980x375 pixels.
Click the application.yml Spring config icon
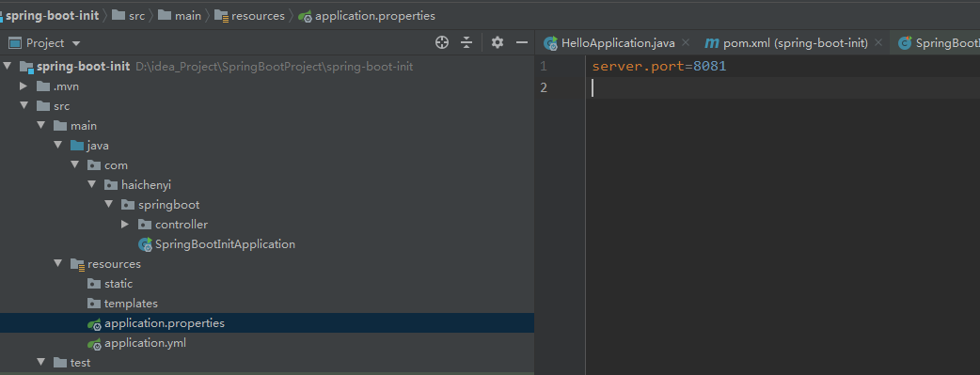[x=94, y=343]
